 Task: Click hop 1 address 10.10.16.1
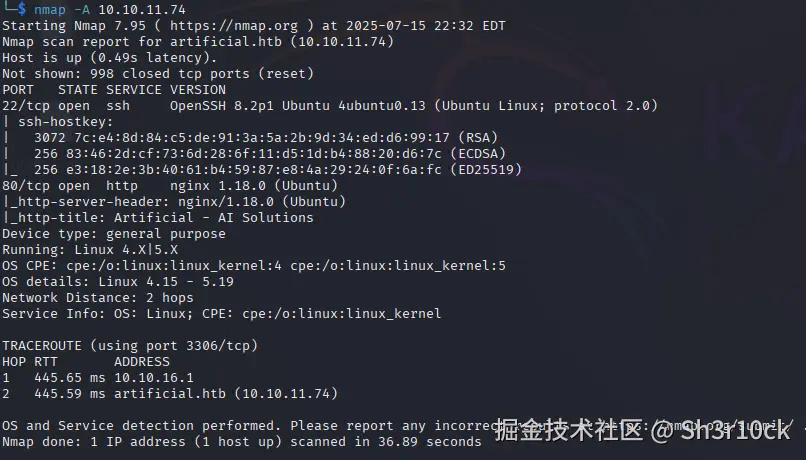153,377
